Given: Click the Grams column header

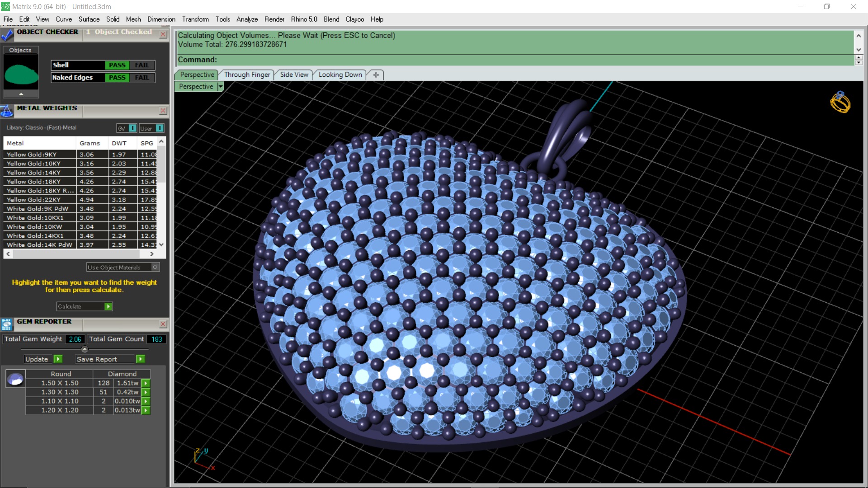Looking at the screenshot, I should (92, 143).
